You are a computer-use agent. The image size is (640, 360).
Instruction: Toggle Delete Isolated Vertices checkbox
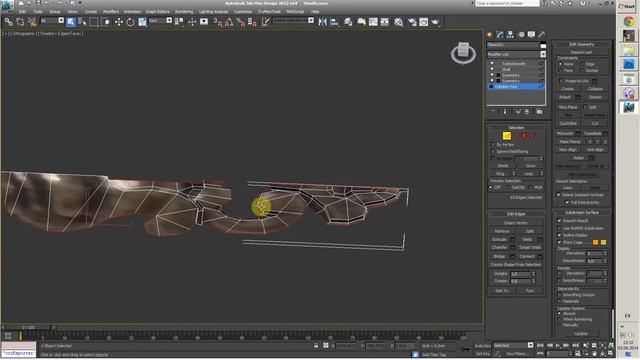coord(559,195)
